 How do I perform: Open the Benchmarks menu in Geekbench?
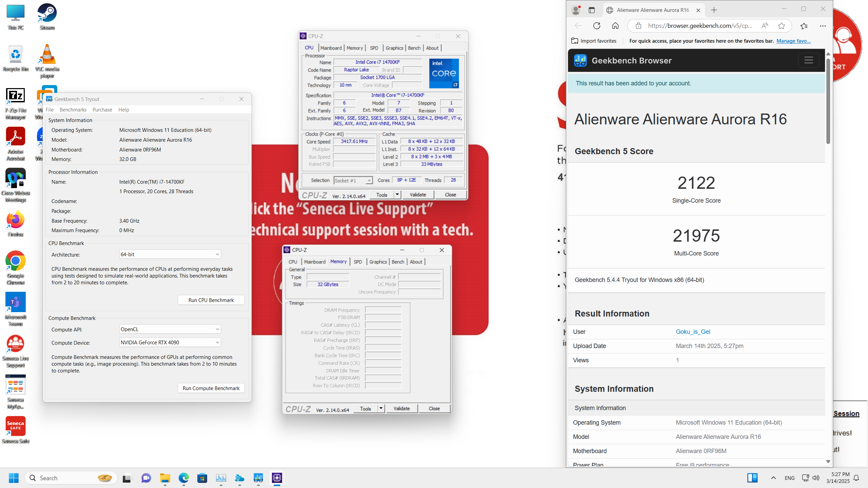click(x=73, y=109)
